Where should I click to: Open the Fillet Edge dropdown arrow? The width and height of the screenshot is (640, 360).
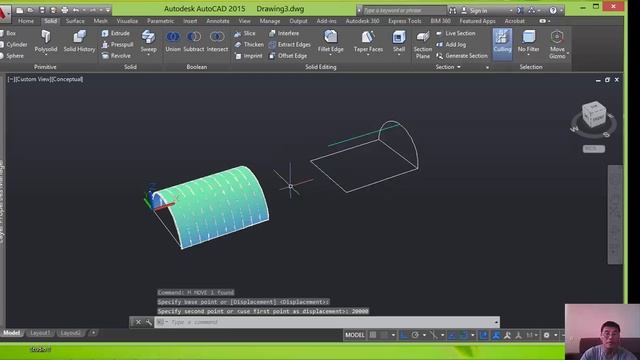pos(331,54)
